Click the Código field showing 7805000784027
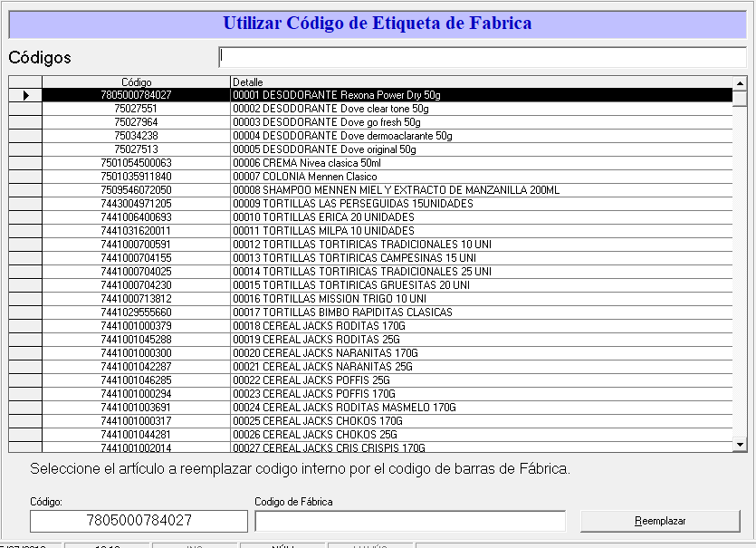 pyautogui.click(x=139, y=521)
